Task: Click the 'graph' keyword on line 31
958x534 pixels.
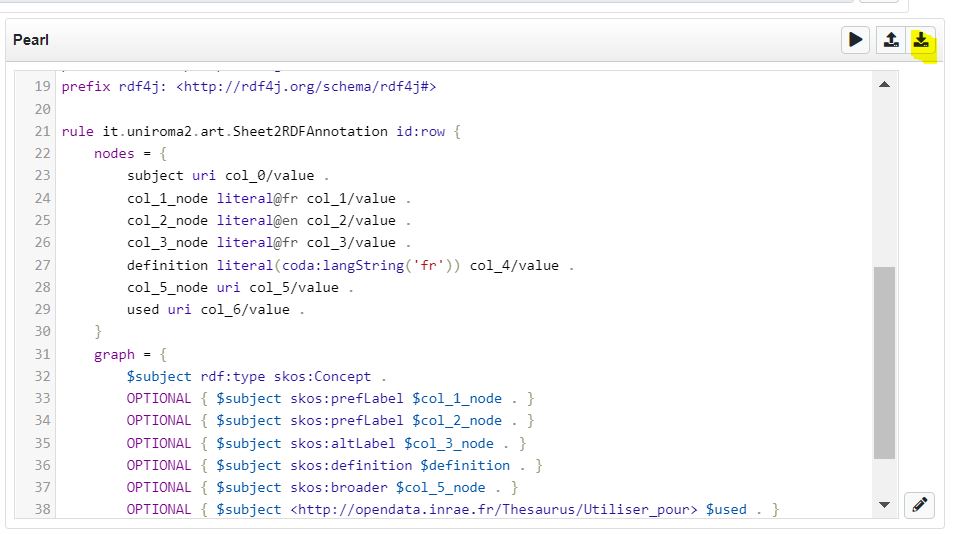Action: 114,354
